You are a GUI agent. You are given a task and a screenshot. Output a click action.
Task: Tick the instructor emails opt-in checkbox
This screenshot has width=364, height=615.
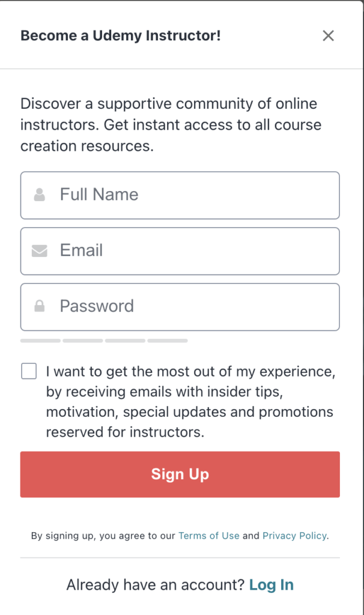[29, 371]
